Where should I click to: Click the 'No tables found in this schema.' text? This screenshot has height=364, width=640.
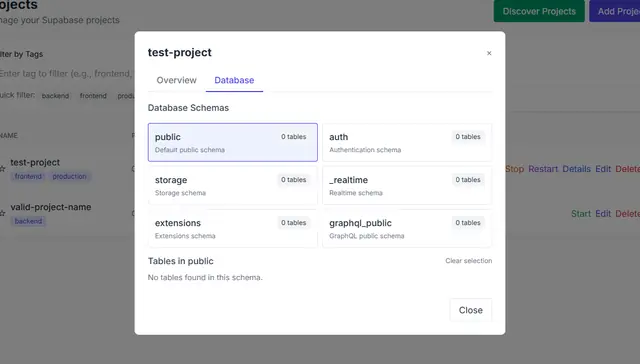(x=205, y=277)
